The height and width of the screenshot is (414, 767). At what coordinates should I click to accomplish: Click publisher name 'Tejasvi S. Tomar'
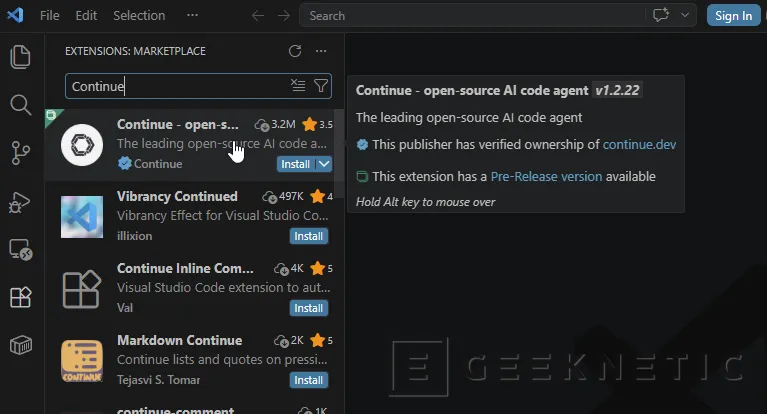pyautogui.click(x=158, y=380)
